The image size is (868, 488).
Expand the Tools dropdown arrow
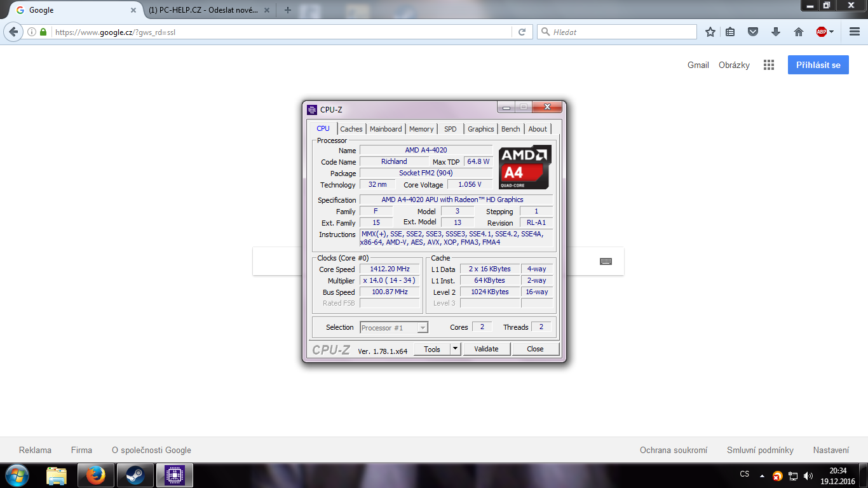[455, 349]
